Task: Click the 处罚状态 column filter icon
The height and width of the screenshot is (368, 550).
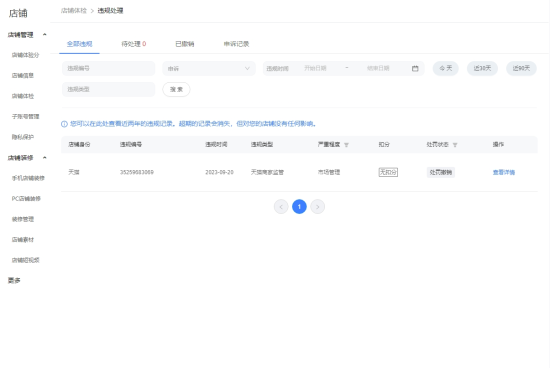Action: click(455, 145)
